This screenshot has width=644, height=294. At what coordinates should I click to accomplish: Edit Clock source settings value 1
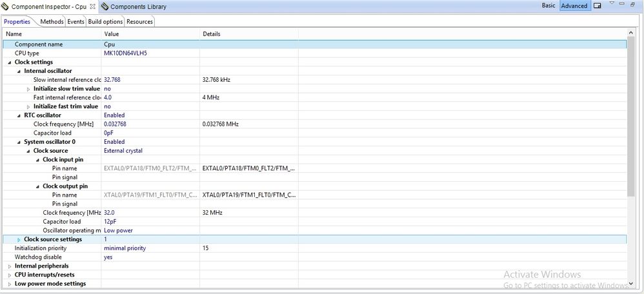click(x=150, y=239)
